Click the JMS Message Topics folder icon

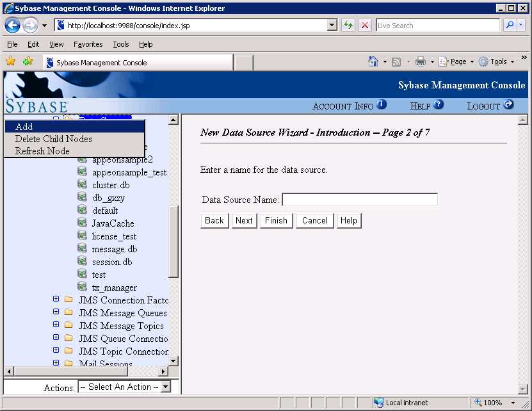tap(69, 325)
